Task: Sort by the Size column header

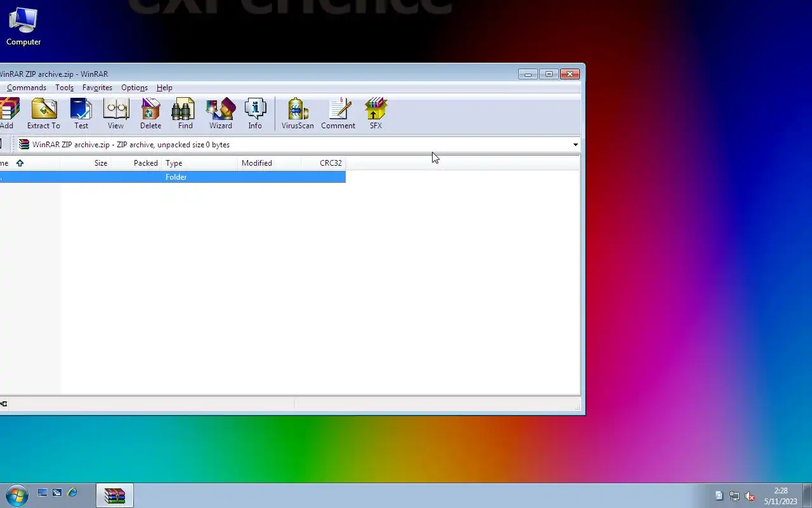Action: tap(86, 163)
